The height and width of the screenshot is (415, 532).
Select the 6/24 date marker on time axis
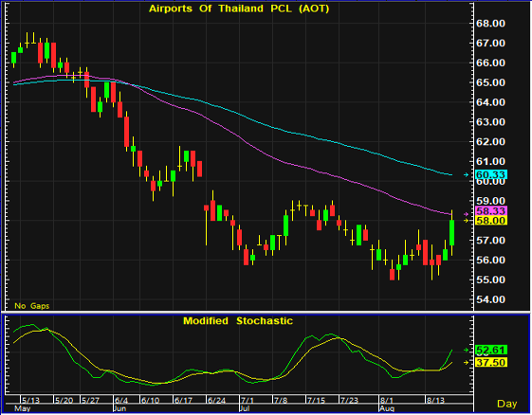point(216,401)
